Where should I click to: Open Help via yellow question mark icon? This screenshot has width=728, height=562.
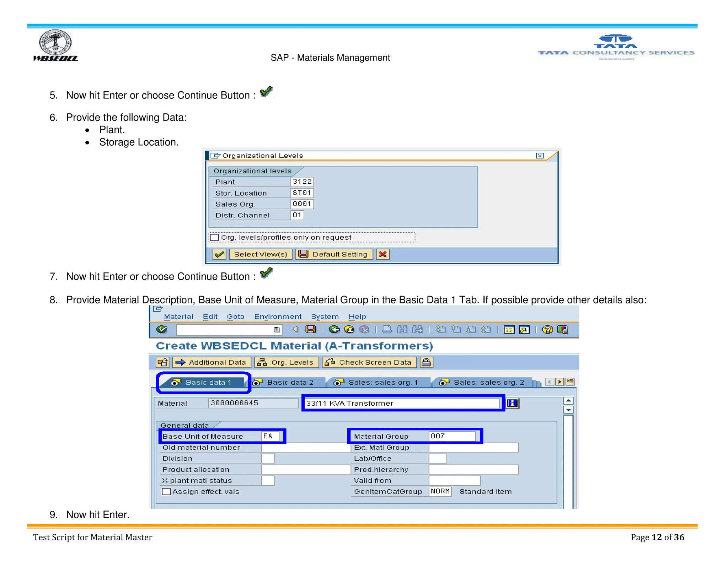pyautogui.click(x=547, y=329)
